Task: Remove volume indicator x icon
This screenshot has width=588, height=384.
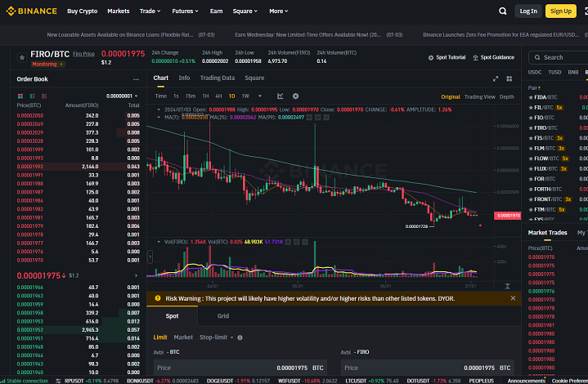Action: click(x=305, y=242)
